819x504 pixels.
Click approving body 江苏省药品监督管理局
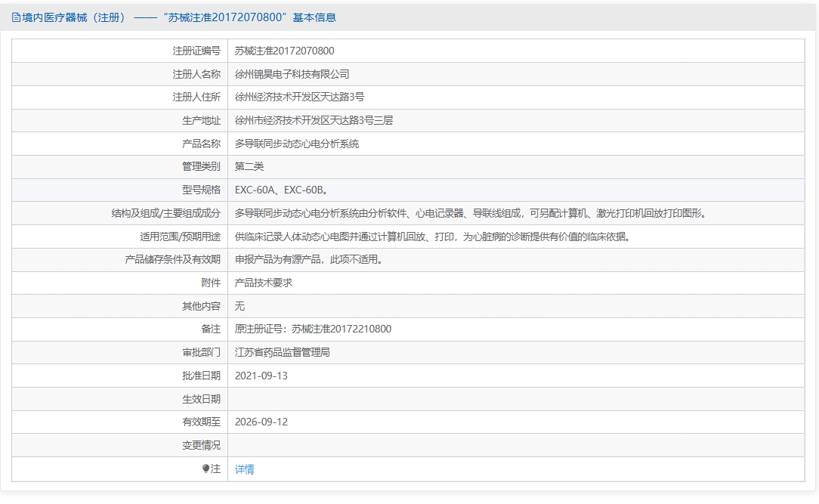[x=282, y=353]
